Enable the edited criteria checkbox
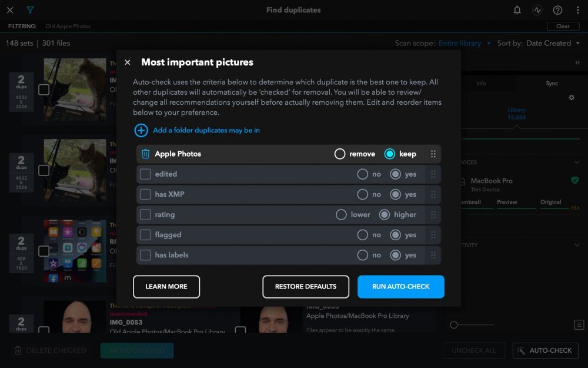 (145, 174)
